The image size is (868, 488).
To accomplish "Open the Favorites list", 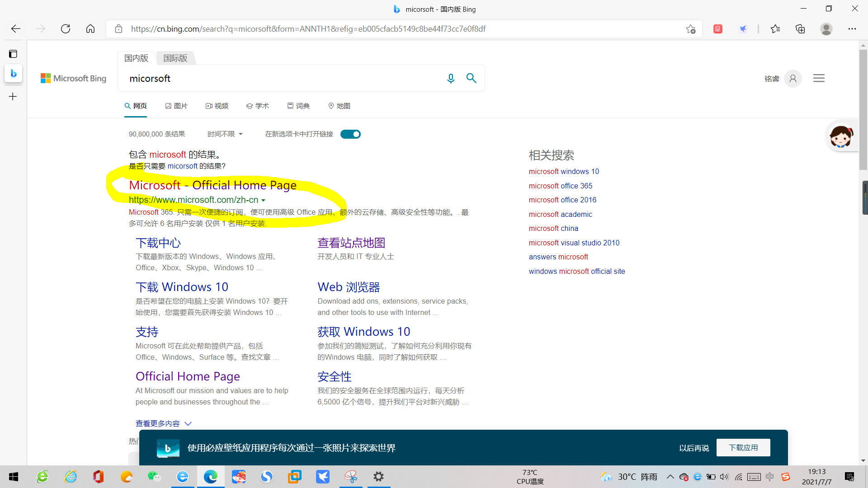I will click(x=775, y=29).
